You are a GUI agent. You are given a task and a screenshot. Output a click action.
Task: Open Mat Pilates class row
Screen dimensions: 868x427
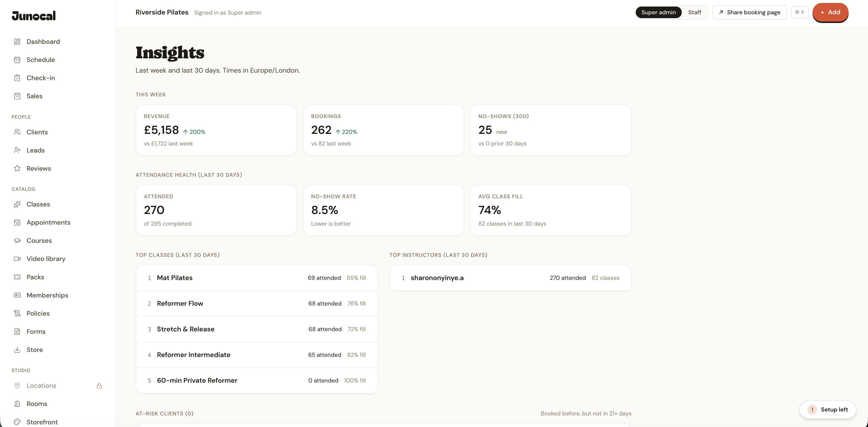[x=256, y=278]
